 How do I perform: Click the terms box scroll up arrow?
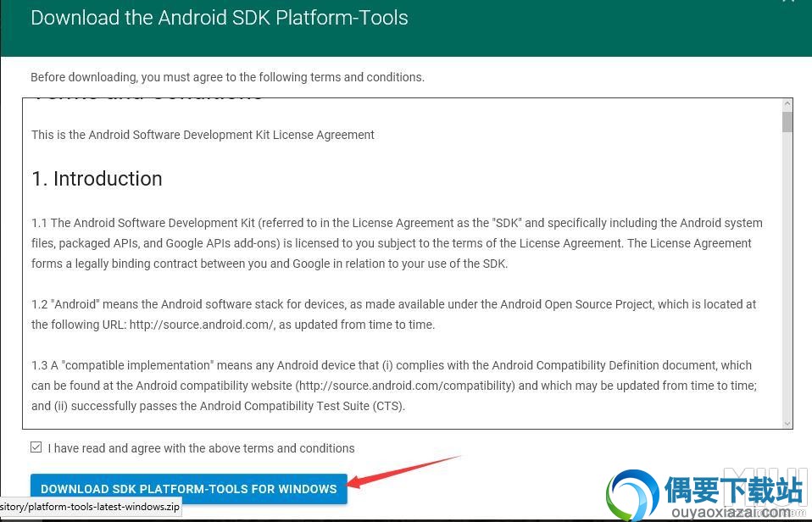coord(787,104)
